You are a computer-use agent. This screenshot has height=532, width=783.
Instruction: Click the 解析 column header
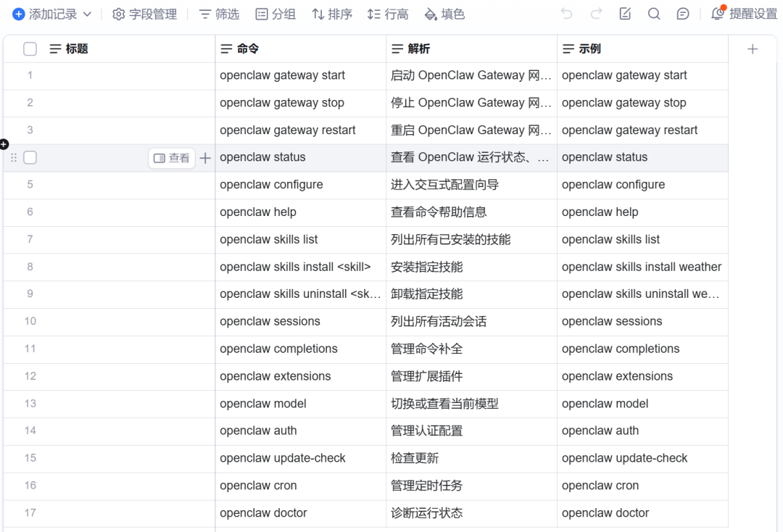471,49
